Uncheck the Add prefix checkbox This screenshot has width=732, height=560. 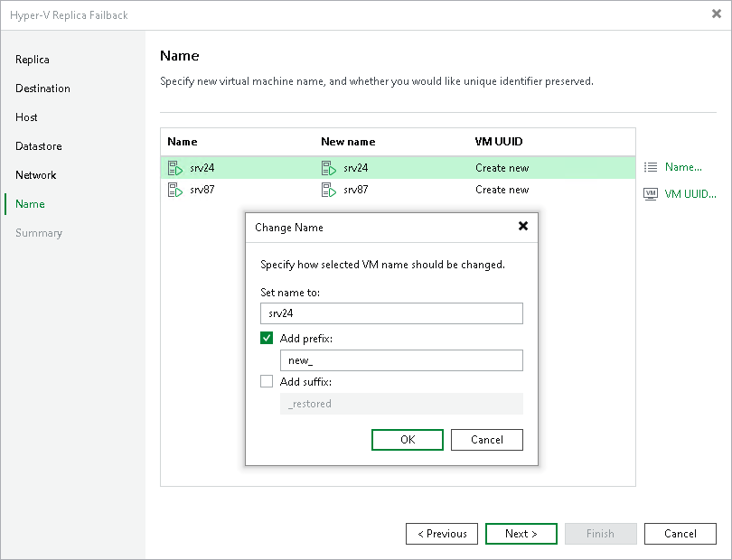[267, 338]
